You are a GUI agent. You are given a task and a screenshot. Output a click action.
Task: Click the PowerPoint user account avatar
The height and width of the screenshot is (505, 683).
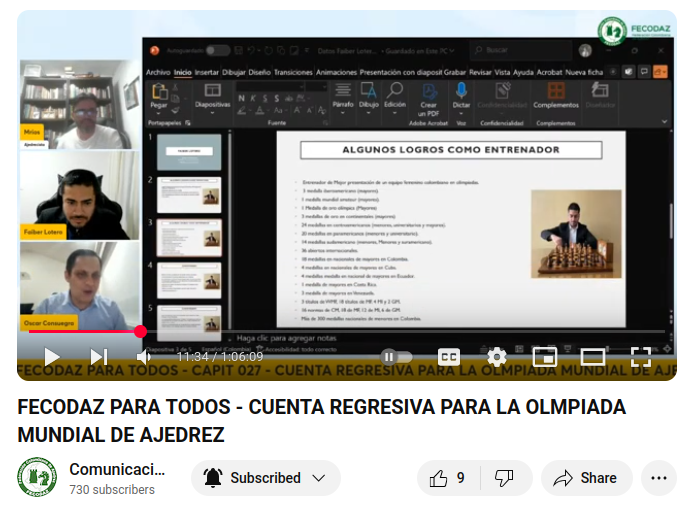(x=585, y=51)
